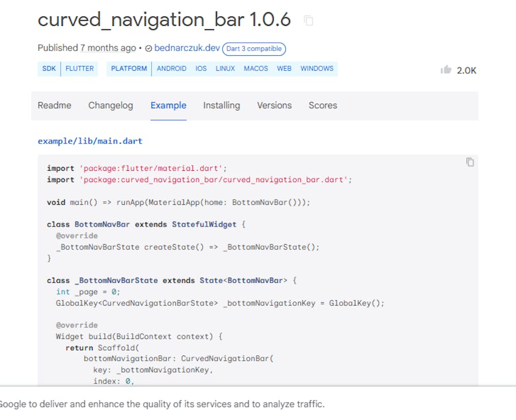Click the import flutter/material.dart line
This screenshot has height=420, width=516.
tap(137, 169)
